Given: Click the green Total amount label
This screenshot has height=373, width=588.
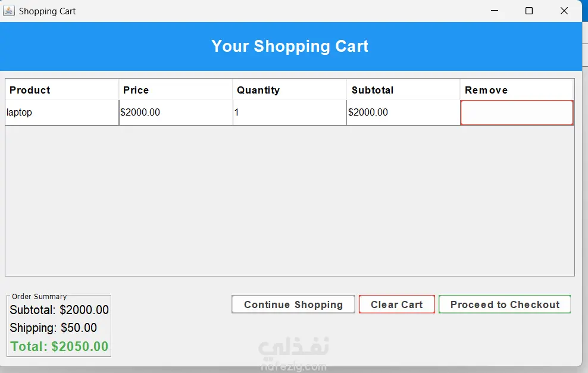Looking at the screenshot, I should click(x=60, y=346).
